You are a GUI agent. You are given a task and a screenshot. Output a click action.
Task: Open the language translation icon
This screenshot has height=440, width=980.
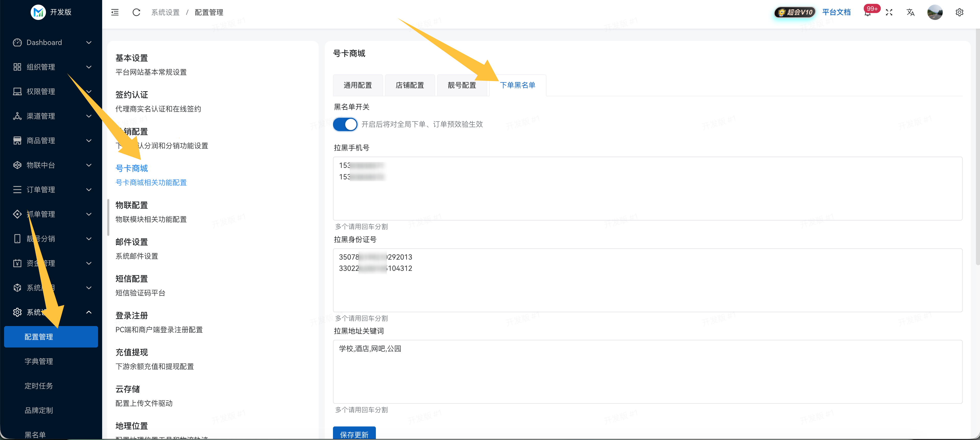(910, 13)
